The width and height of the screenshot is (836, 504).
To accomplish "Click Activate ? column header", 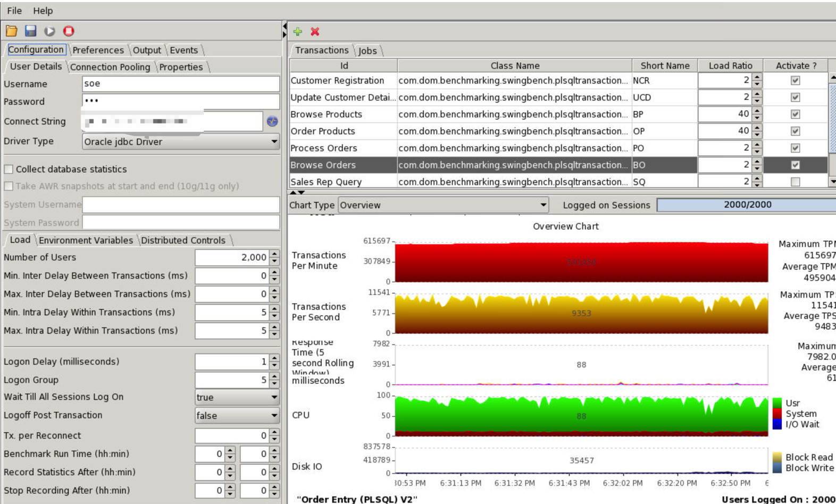I will click(x=796, y=65).
